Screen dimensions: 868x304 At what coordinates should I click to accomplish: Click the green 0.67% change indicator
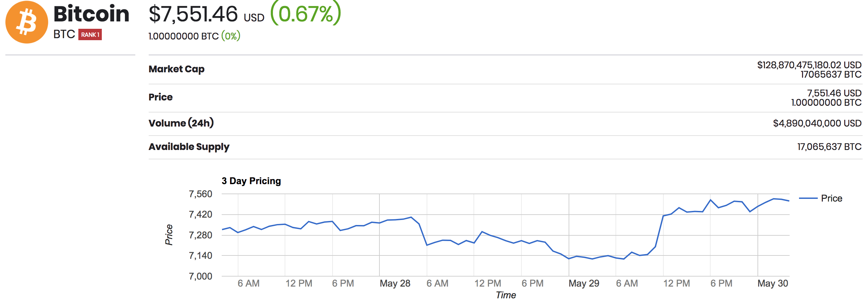pyautogui.click(x=306, y=13)
